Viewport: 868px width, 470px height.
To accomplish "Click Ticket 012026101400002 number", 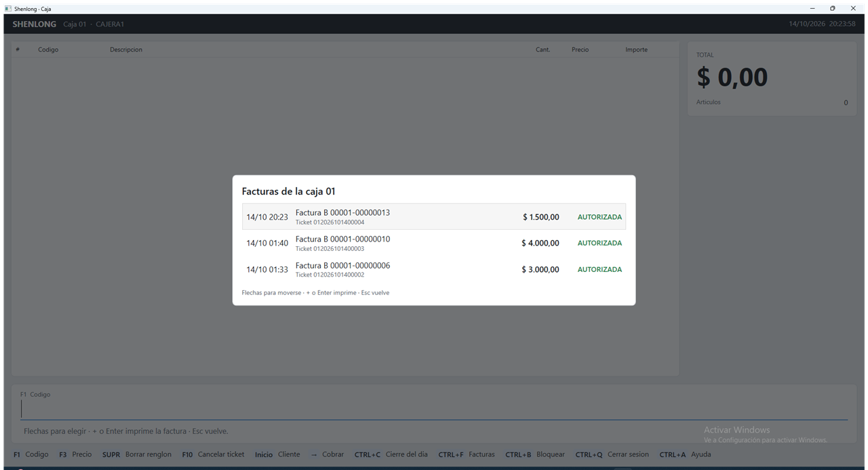I will point(330,275).
